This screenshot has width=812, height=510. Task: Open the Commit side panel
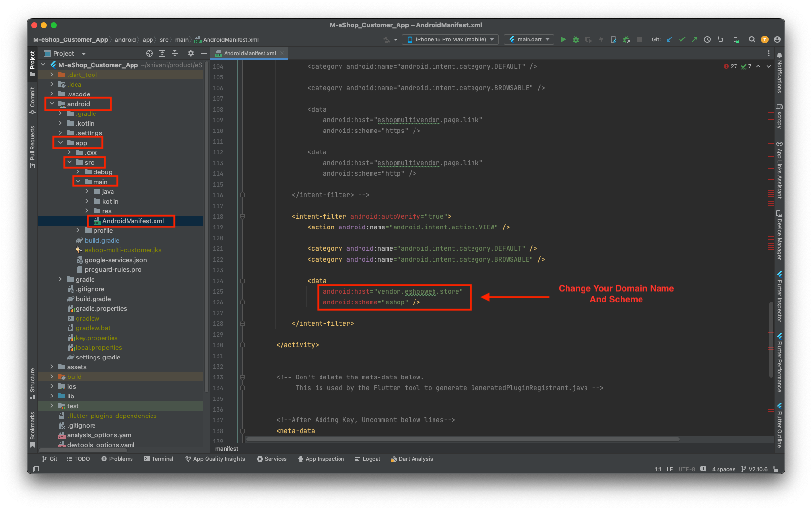[32, 100]
